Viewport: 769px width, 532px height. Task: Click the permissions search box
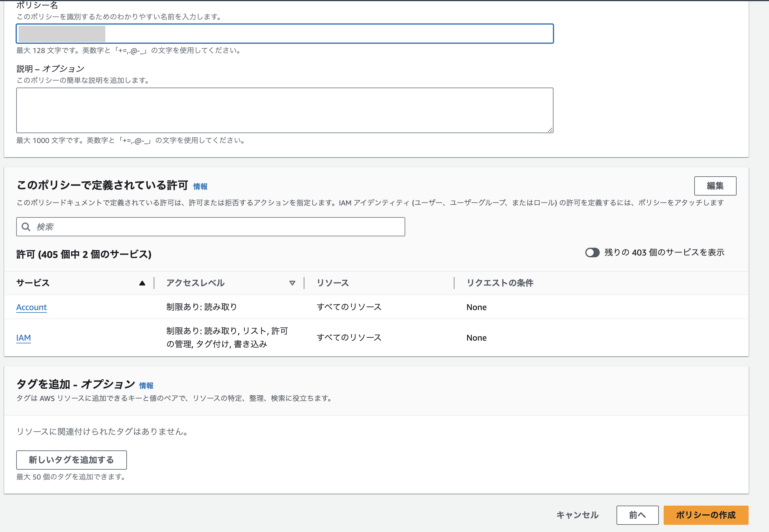pos(210,227)
